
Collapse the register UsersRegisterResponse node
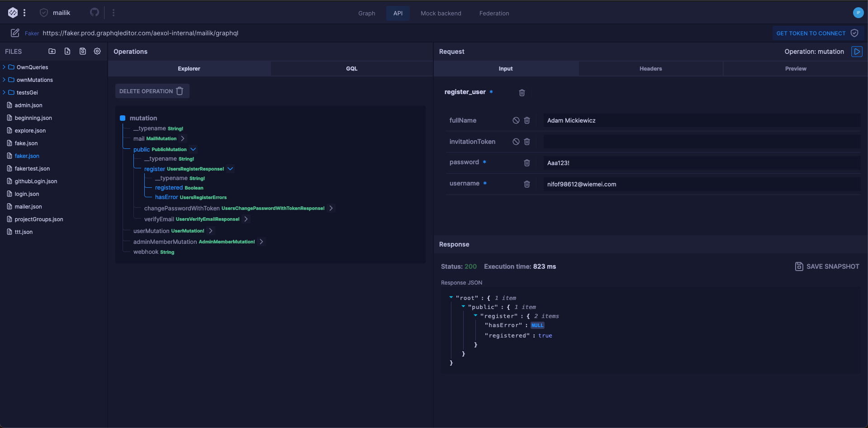pos(230,169)
